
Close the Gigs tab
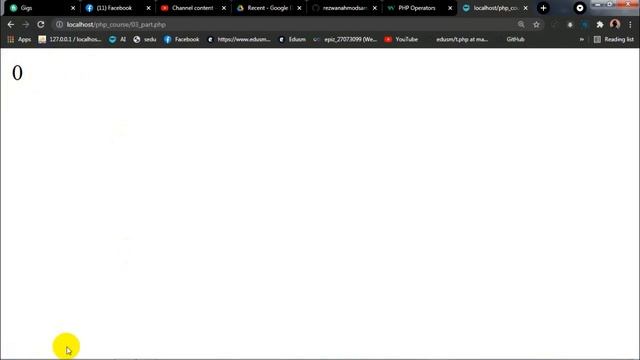click(x=73, y=8)
